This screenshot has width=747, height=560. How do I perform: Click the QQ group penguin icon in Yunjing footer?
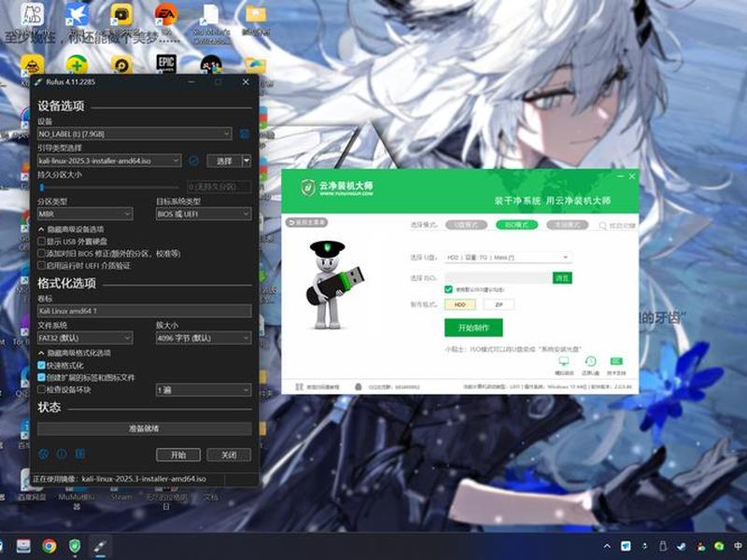tap(359, 386)
